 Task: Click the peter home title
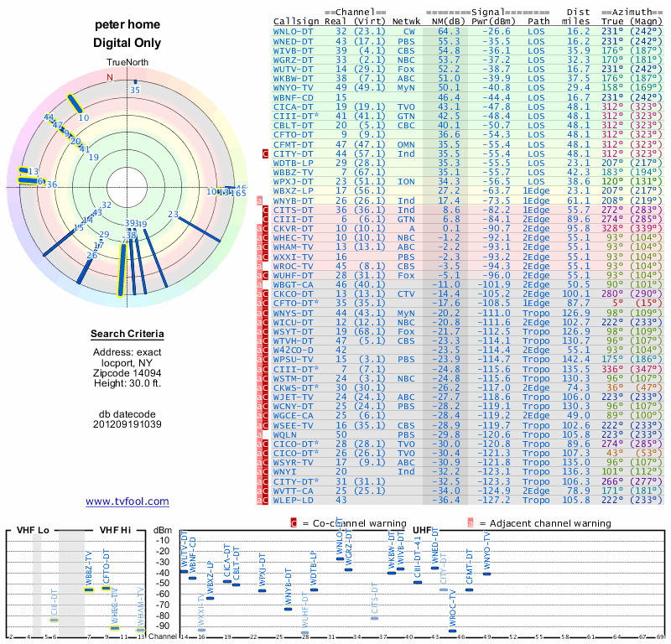pyautogui.click(x=127, y=24)
